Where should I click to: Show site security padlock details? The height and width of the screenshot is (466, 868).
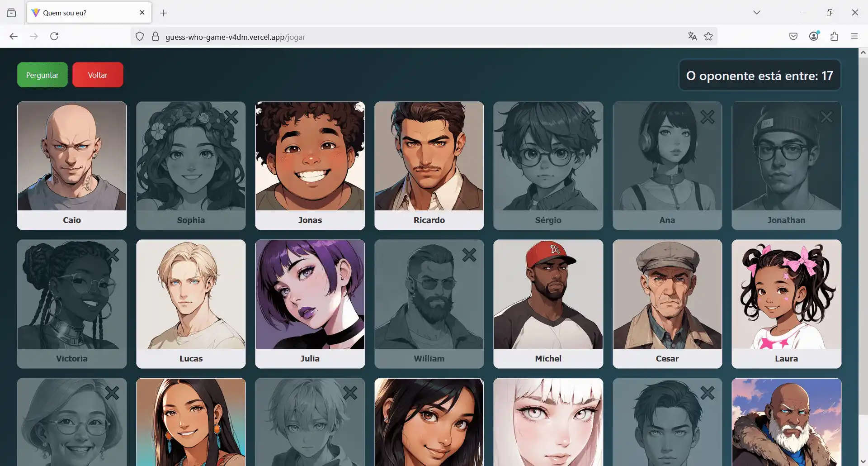coord(156,37)
